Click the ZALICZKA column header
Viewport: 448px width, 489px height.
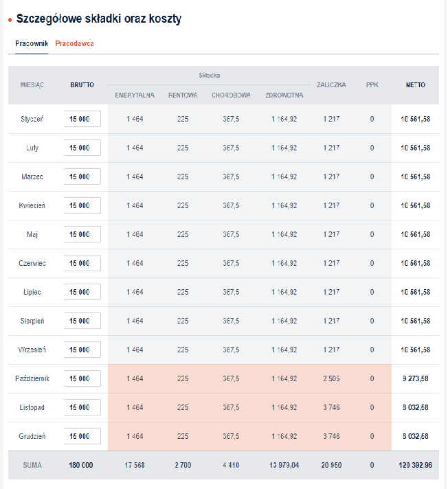[331, 85]
